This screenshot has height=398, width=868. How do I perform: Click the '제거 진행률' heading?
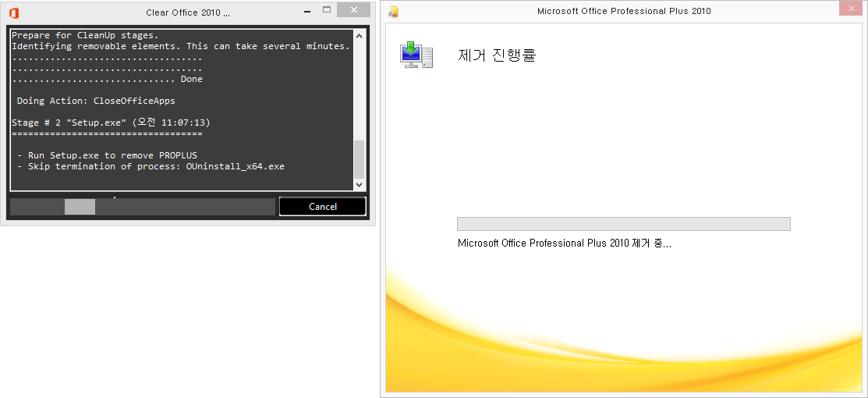tap(497, 55)
